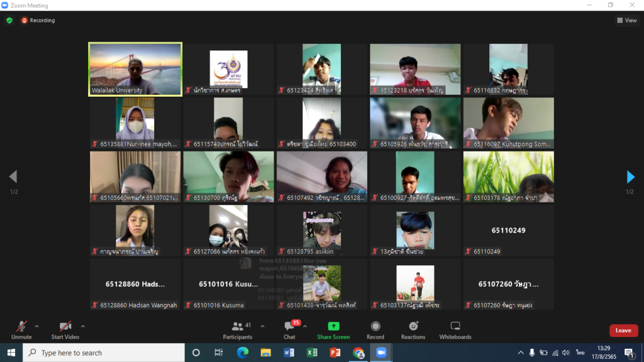Screen dimensions: 644x362
Task: Type in the Windows search box
Action: tap(104, 353)
